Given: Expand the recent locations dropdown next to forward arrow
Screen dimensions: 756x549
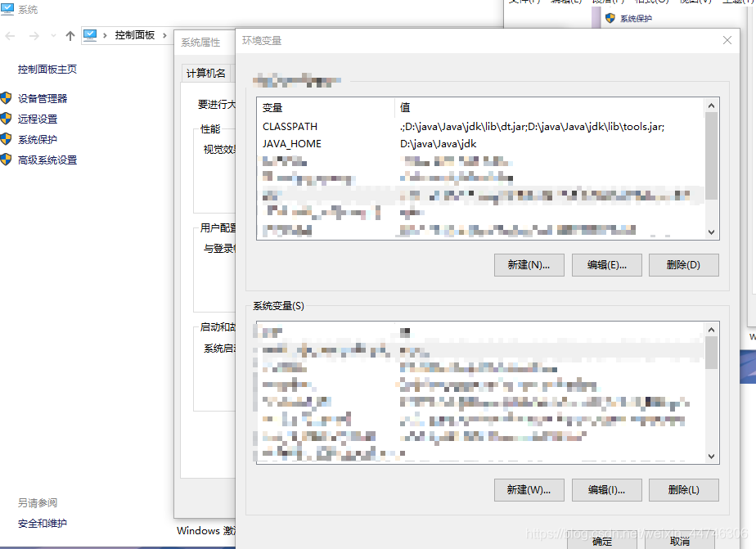Looking at the screenshot, I should 52,34.
